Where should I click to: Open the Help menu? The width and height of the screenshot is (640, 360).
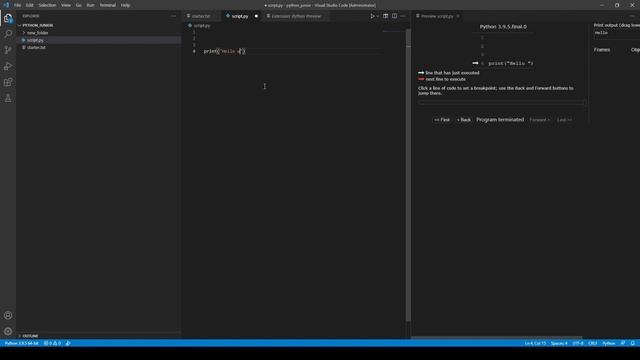coord(125,5)
